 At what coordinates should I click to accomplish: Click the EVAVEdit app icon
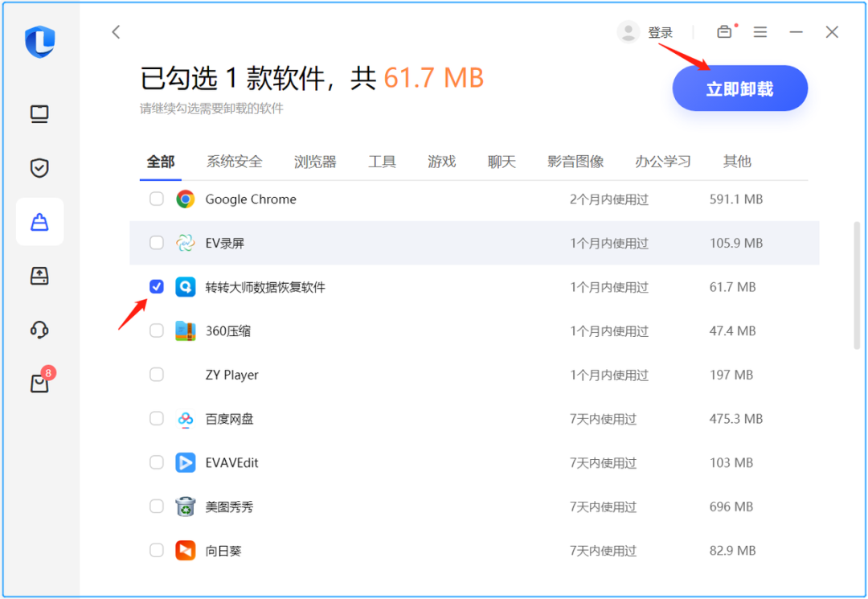click(x=186, y=463)
